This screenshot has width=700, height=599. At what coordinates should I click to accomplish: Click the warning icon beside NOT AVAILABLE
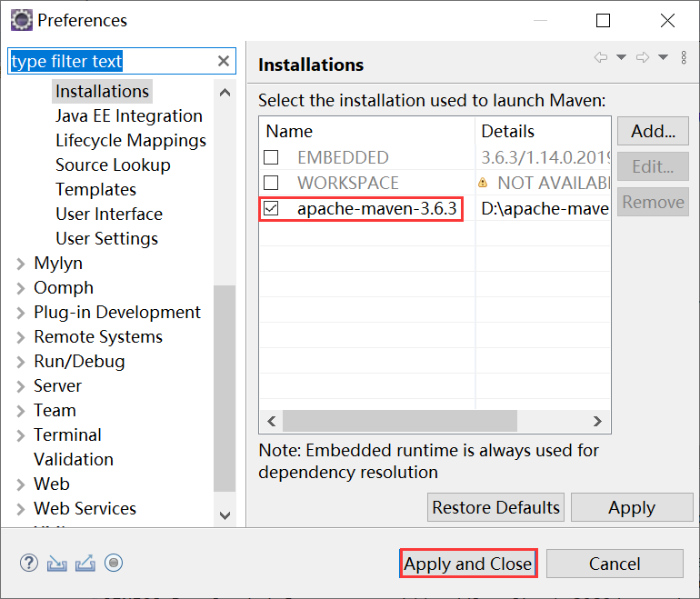click(483, 183)
